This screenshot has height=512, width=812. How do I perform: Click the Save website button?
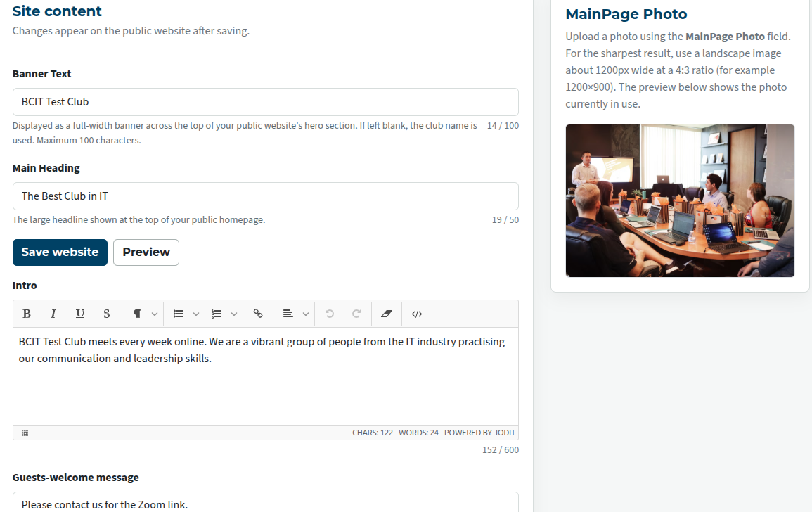[60, 252]
